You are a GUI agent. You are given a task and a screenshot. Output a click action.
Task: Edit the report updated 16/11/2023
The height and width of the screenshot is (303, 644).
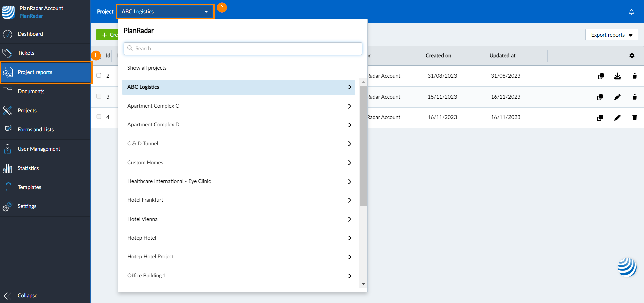click(x=618, y=97)
